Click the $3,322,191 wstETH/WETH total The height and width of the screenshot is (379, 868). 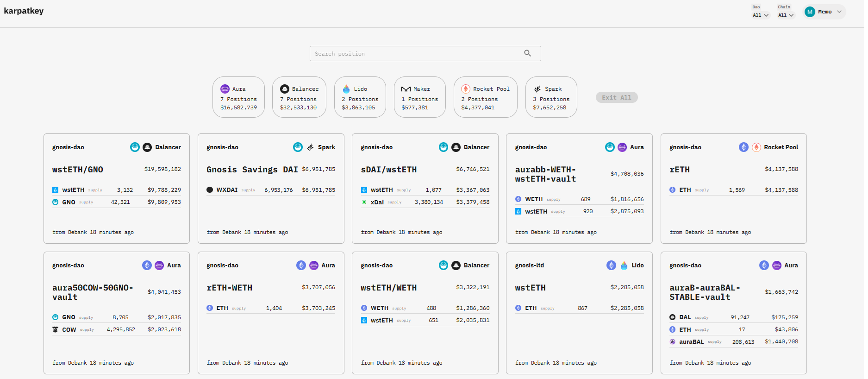tap(473, 287)
